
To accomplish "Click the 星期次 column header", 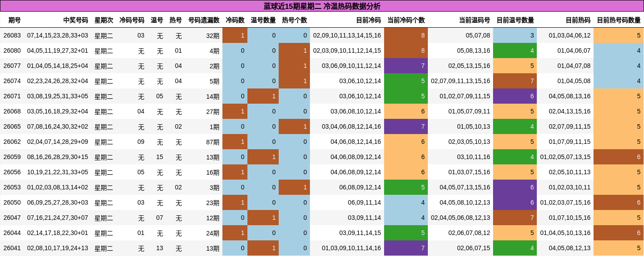I will tap(104, 20).
